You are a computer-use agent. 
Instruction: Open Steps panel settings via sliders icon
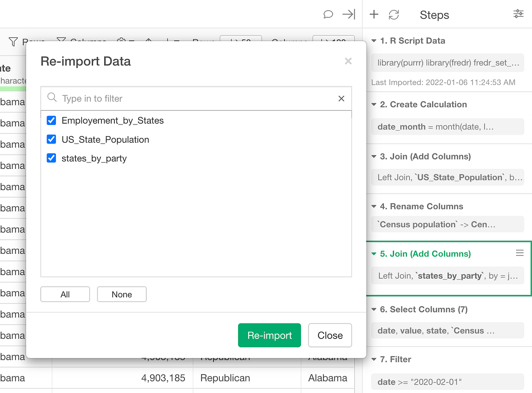pyautogui.click(x=518, y=14)
